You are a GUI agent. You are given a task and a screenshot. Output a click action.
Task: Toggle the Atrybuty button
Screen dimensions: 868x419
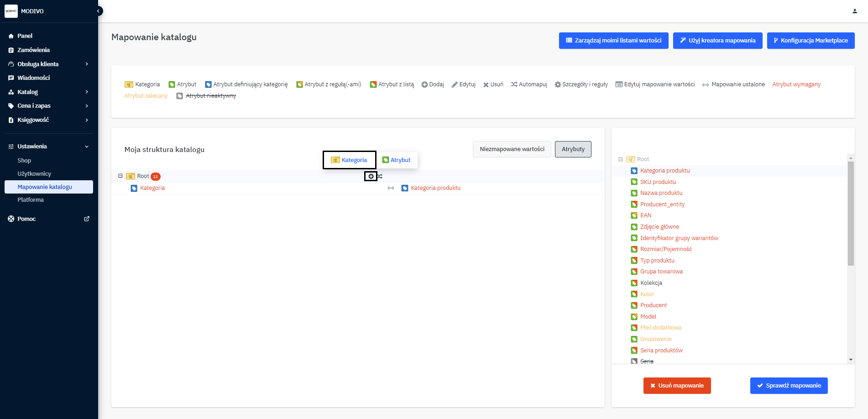573,149
